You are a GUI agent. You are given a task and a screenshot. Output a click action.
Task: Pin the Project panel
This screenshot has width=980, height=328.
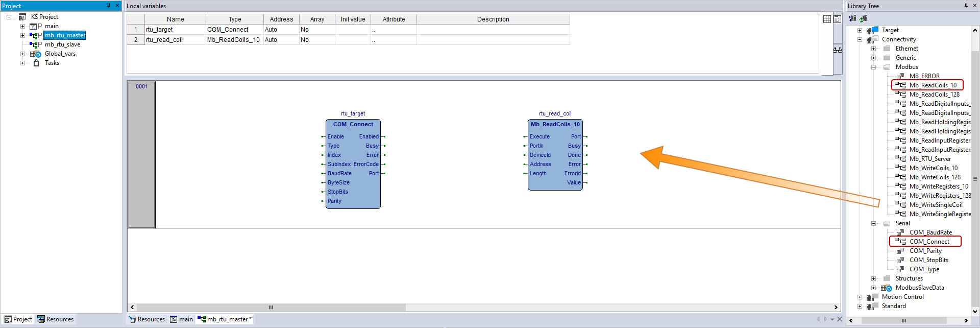pyautogui.click(x=108, y=6)
